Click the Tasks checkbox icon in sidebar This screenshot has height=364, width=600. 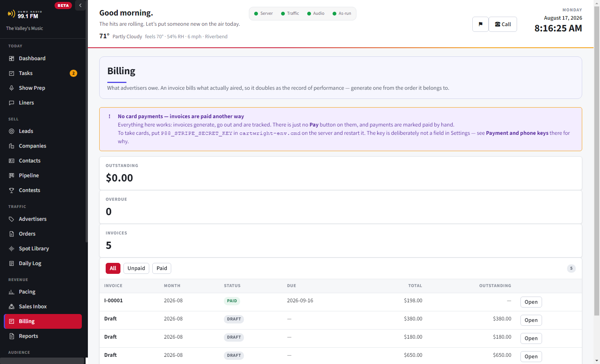pyautogui.click(x=11, y=73)
